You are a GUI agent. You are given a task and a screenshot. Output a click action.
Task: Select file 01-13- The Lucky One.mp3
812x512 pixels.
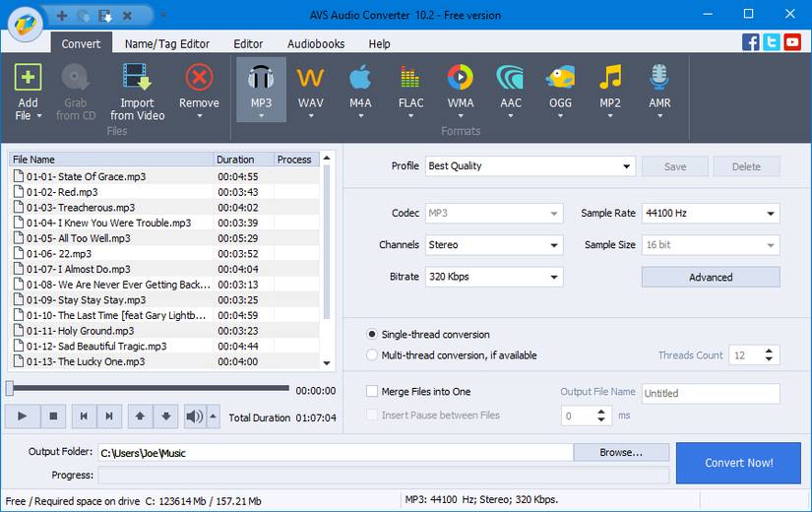tap(163, 361)
